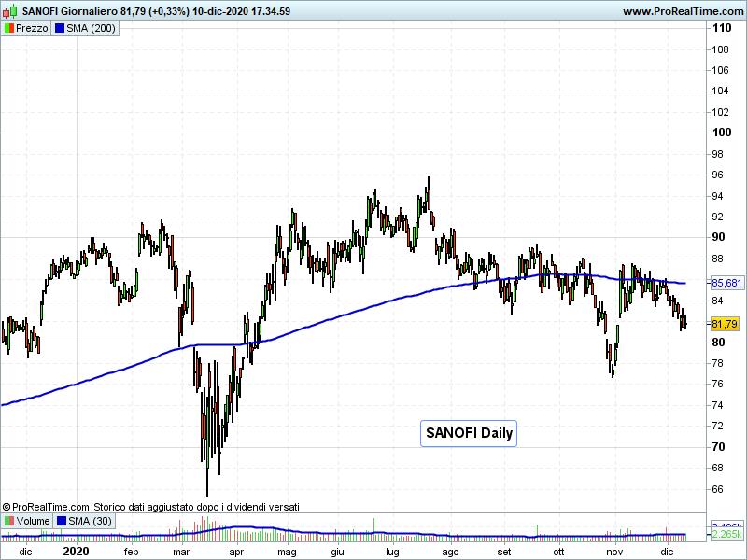Click the Volume legend icon
The image size is (747, 560).
pyautogui.click(x=8, y=521)
